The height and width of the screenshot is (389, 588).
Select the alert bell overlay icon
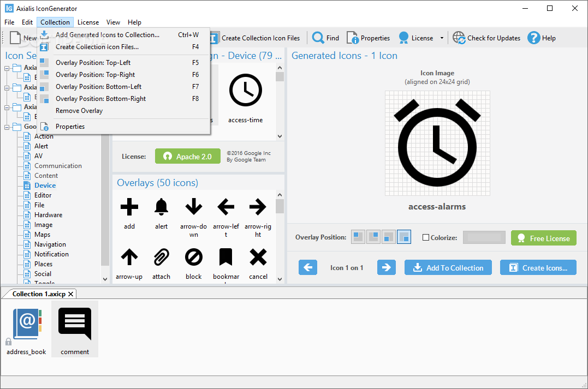click(x=161, y=207)
